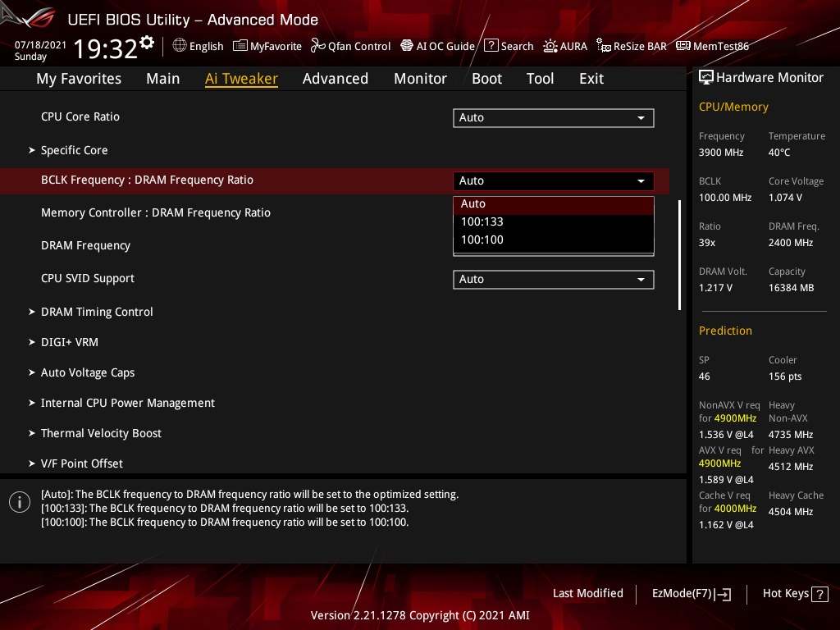Expand DRAM Timing Control
The width and height of the screenshot is (840, 630).
coord(97,312)
